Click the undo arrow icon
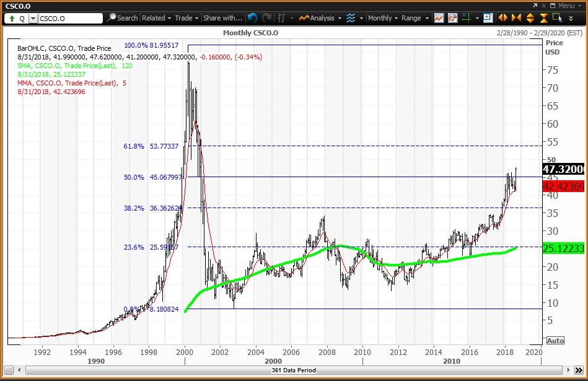This screenshot has height=381, width=588. pyautogui.click(x=252, y=18)
